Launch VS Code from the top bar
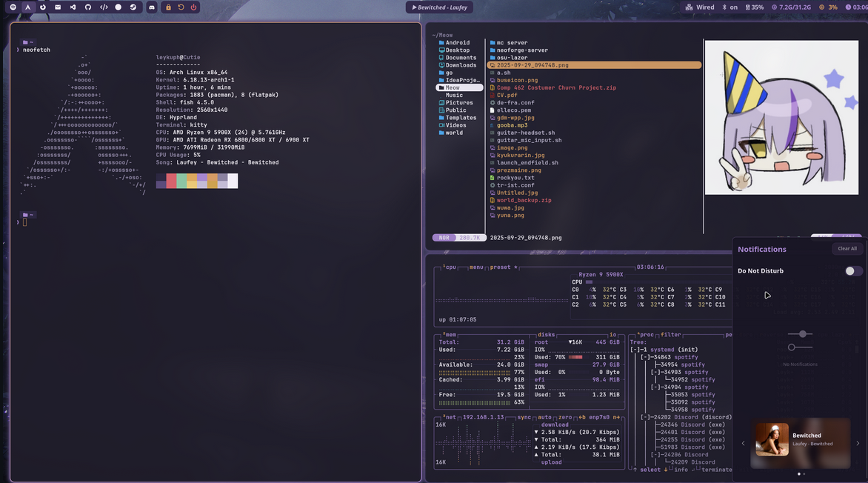Screen dimensions: 868x483 [x=73, y=7]
